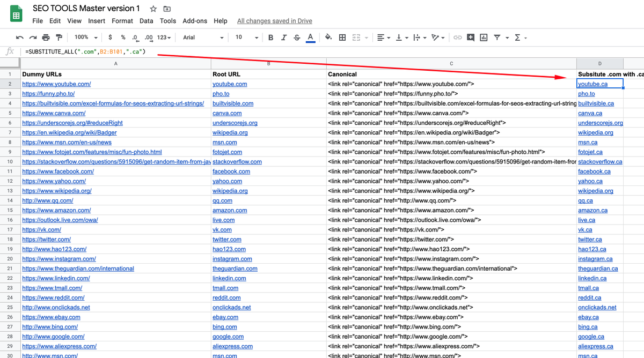Open cell borders options
Screen dimensions: 644x358
tap(342, 38)
